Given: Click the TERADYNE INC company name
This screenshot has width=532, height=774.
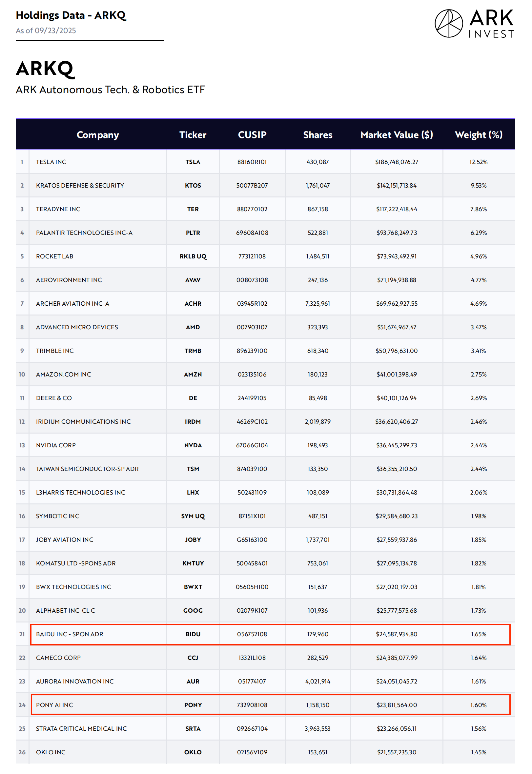Looking at the screenshot, I should [58, 209].
